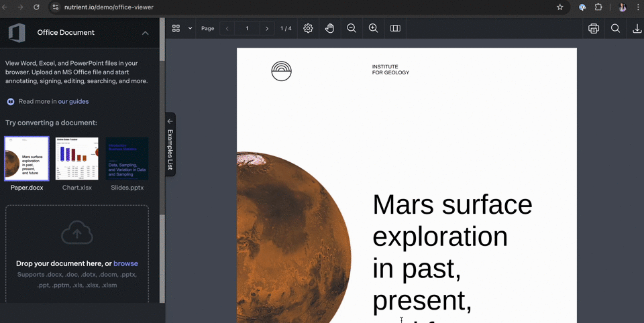Click the Office Document logo icon
This screenshot has width=644, height=323.
17,33
